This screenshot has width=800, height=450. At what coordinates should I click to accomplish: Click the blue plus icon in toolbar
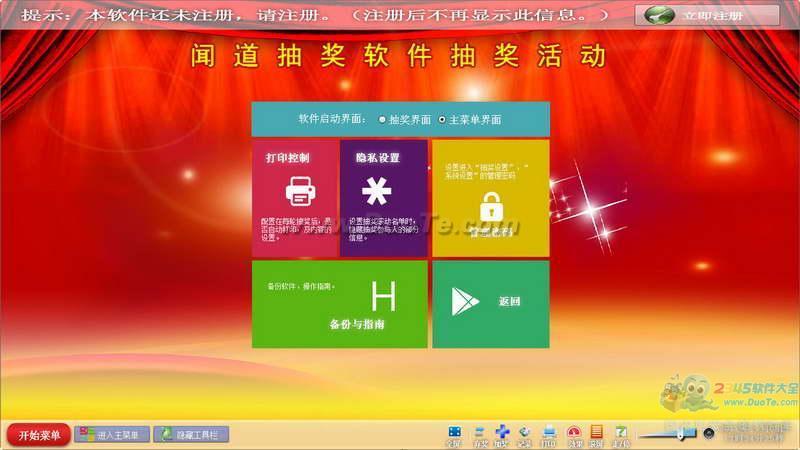click(x=502, y=433)
